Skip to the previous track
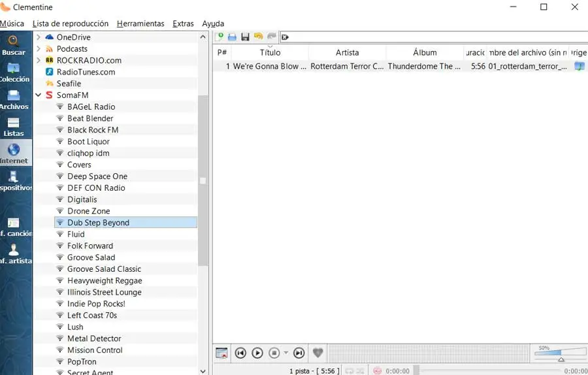Screen dimensions: 588x375 coord(240,353)
